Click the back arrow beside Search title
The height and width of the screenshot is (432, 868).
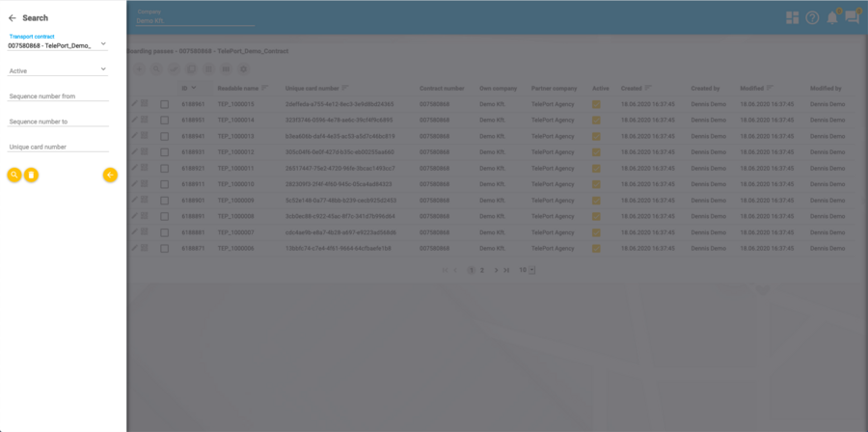pos(12,17)
